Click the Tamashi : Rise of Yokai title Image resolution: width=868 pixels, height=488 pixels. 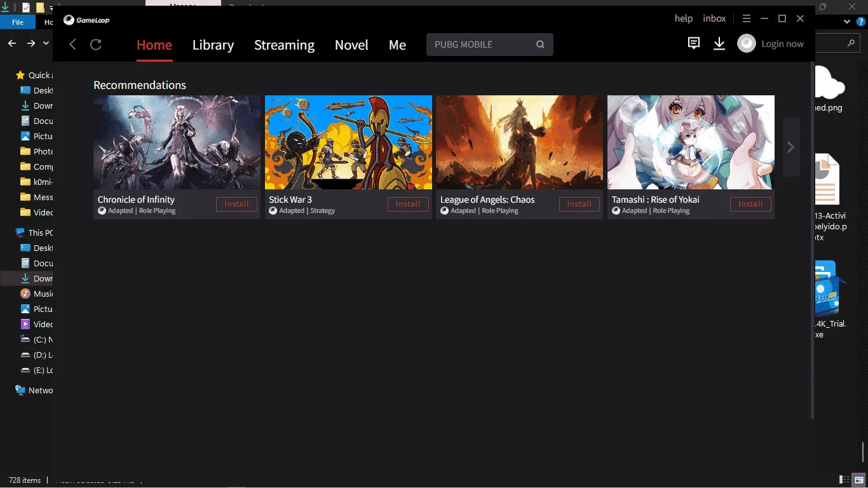656,200
